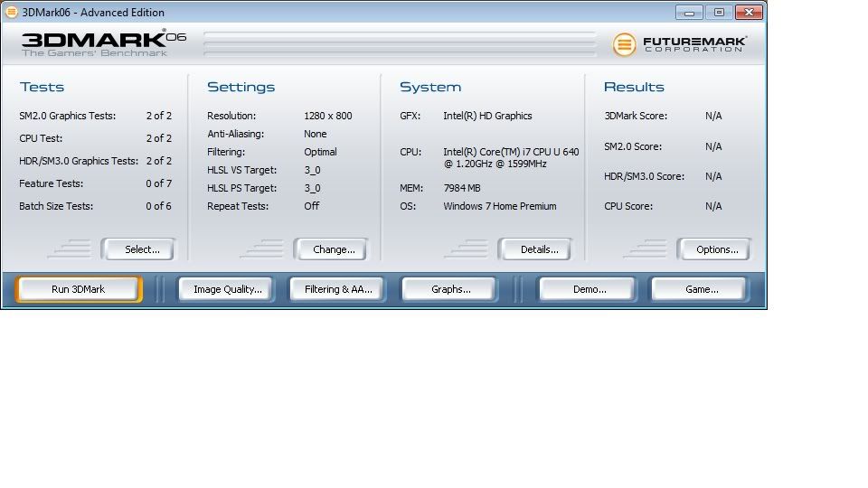Viewport: 868px width, 488px height.
Task: Click the Filtering 'Optimal' value
Action: [x=320, y=152]
